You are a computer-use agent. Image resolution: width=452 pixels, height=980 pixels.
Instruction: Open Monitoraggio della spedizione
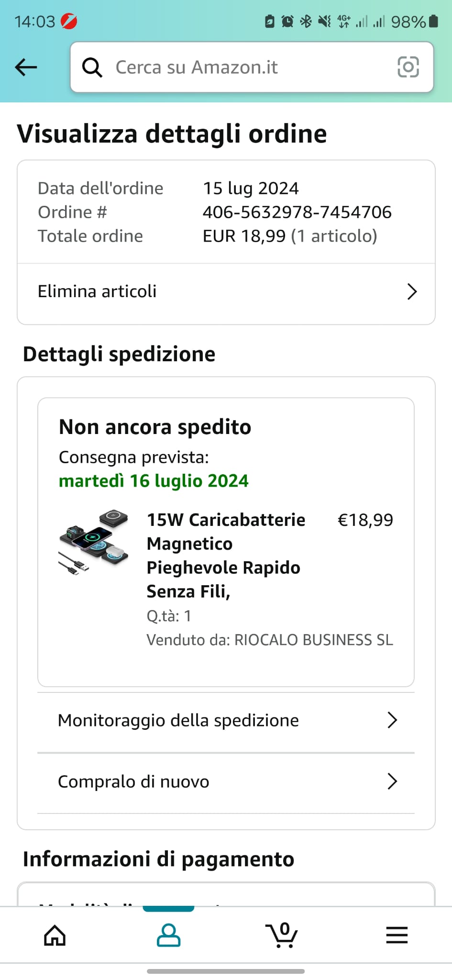pyautogui.click(x=178, y=721)
